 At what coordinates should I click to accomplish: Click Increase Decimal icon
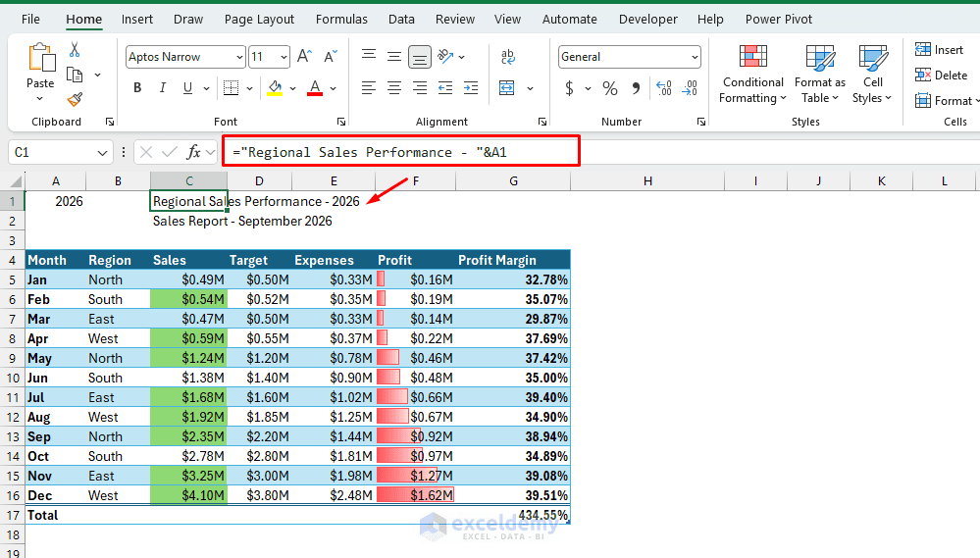(664, 88)
